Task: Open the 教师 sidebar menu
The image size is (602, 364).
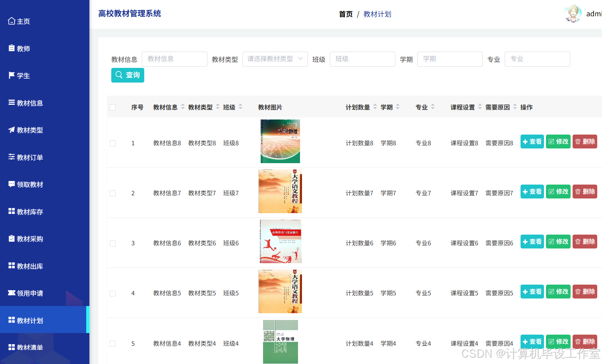Action: [45, 48]
